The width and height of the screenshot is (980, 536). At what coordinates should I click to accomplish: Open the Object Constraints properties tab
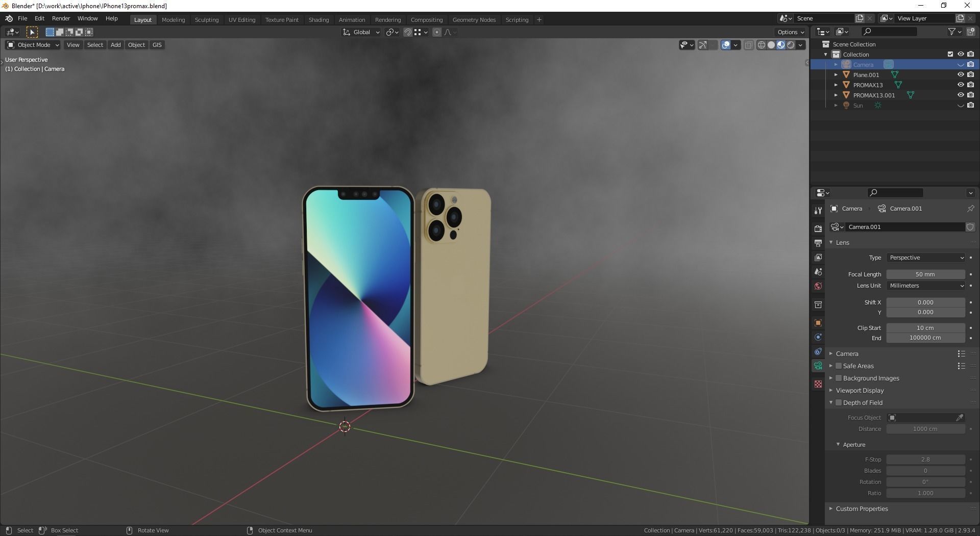(818, 351)
